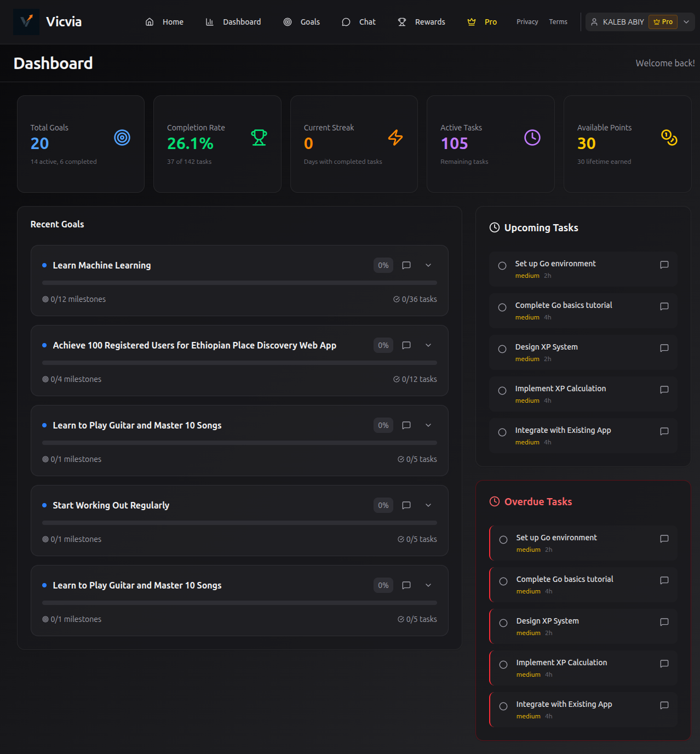
Task: Expand the Learn Machine Learning goal
Action: coord(428,265)
